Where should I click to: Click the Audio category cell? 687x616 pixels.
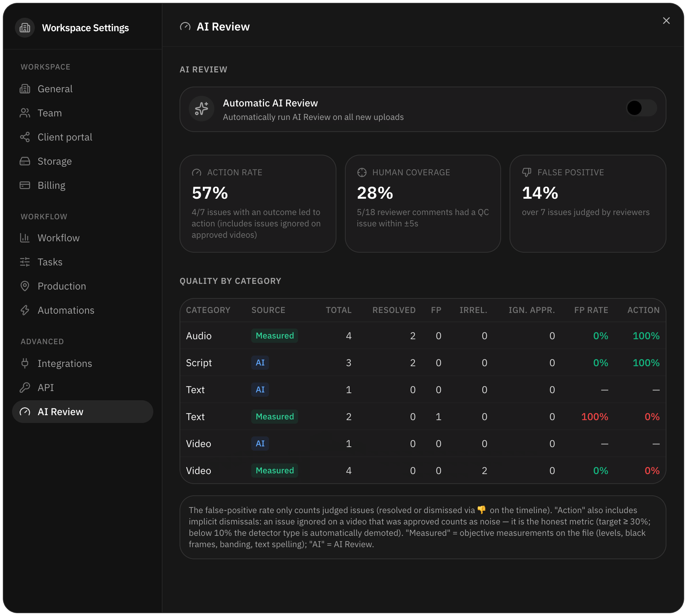(199, 336)
